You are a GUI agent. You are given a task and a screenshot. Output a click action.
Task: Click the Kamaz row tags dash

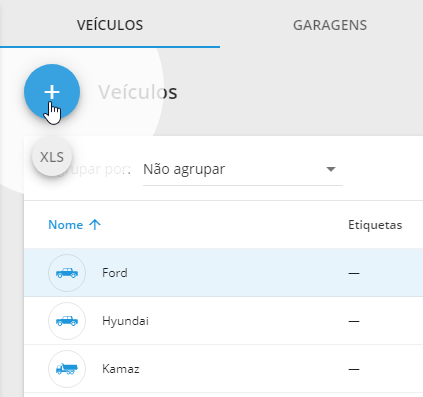pos(354,369)
